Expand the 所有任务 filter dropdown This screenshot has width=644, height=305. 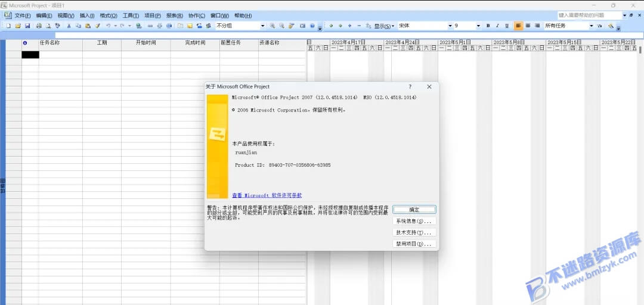coord(592,26)
